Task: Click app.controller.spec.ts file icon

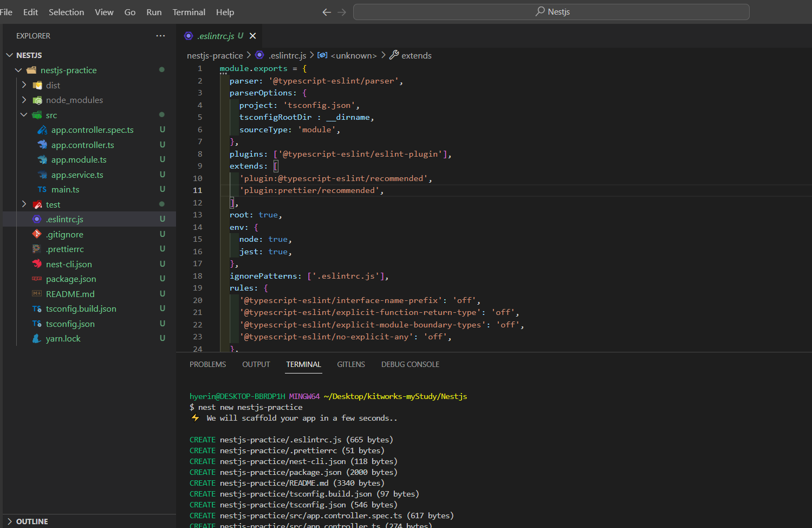Action: tap(42, 130)
